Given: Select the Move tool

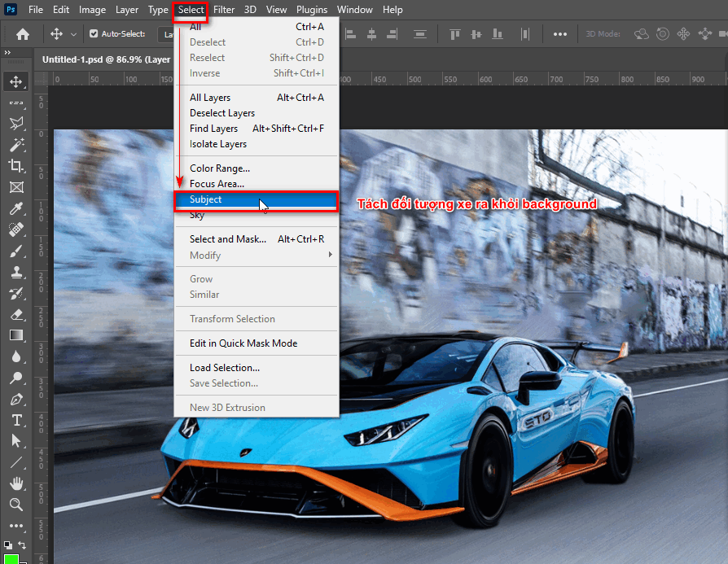Looking at the screenshot, I should [x=16, y=81].
